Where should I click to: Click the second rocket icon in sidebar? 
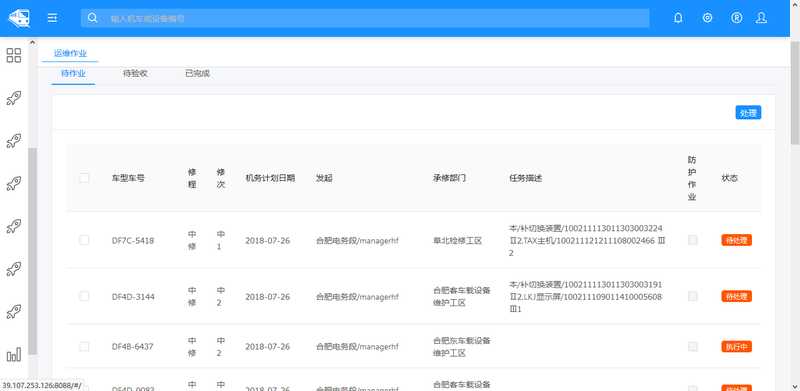[14, 141]
